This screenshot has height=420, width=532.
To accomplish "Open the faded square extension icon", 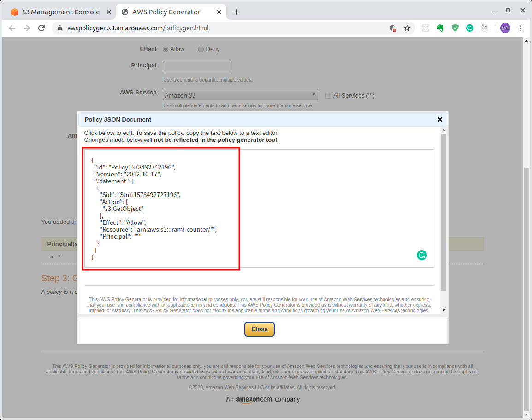I will [425, 28].
